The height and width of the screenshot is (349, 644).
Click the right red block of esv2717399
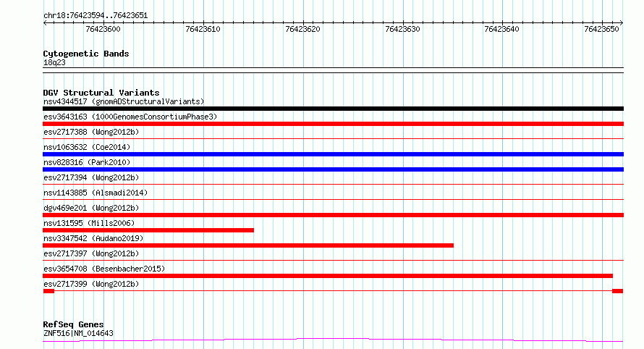tap(618, 291)
